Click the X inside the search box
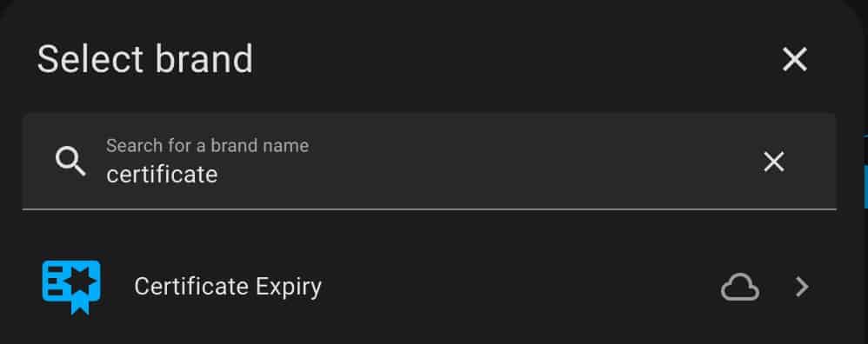This screenshot has width=868, height=344. (773, 162)
